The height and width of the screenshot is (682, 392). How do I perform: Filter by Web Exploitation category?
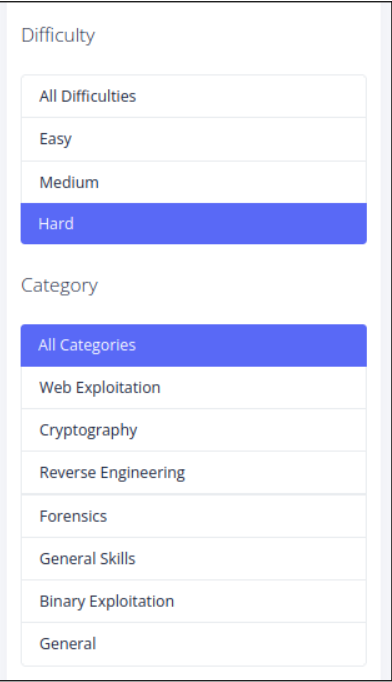tap(194, 388)
